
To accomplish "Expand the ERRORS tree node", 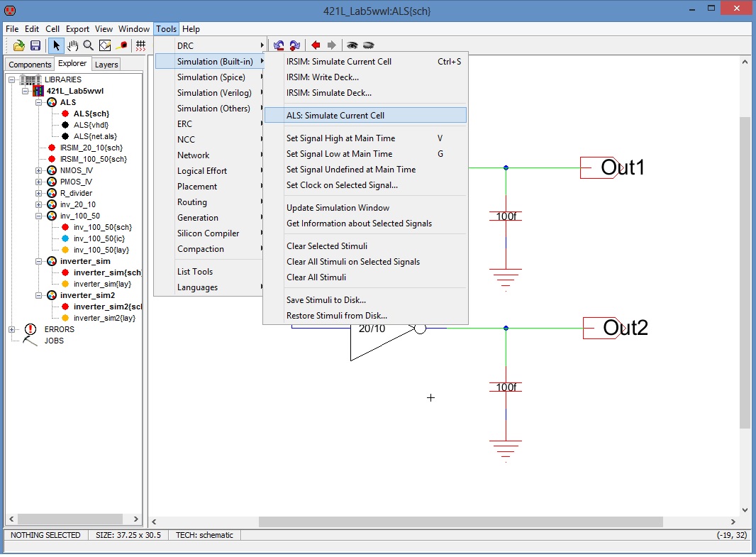I will 12,329.
